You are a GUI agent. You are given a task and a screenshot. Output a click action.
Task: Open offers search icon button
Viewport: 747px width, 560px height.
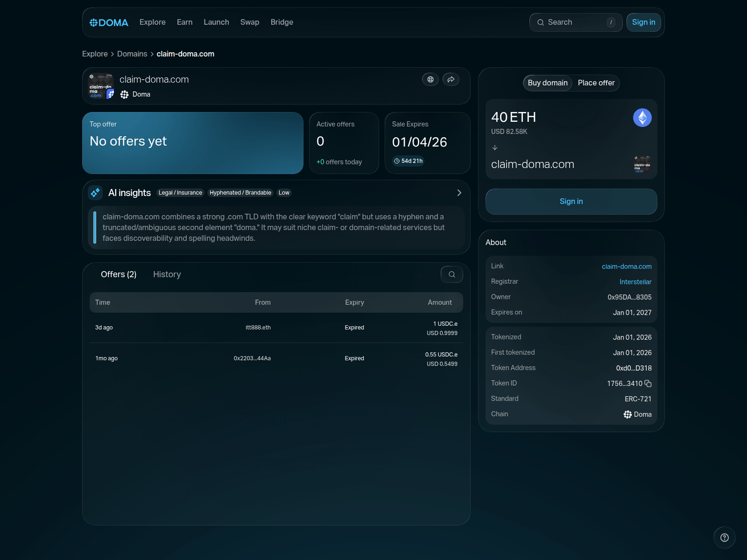[x=452, y=274]
